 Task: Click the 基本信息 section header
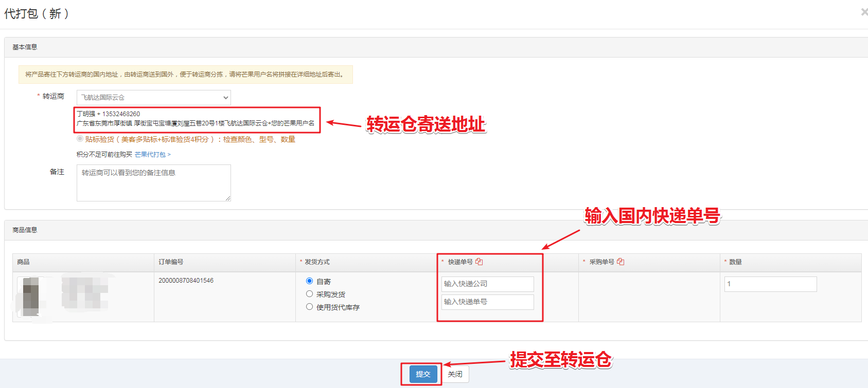pyautogui.click(x=25, y=47)
